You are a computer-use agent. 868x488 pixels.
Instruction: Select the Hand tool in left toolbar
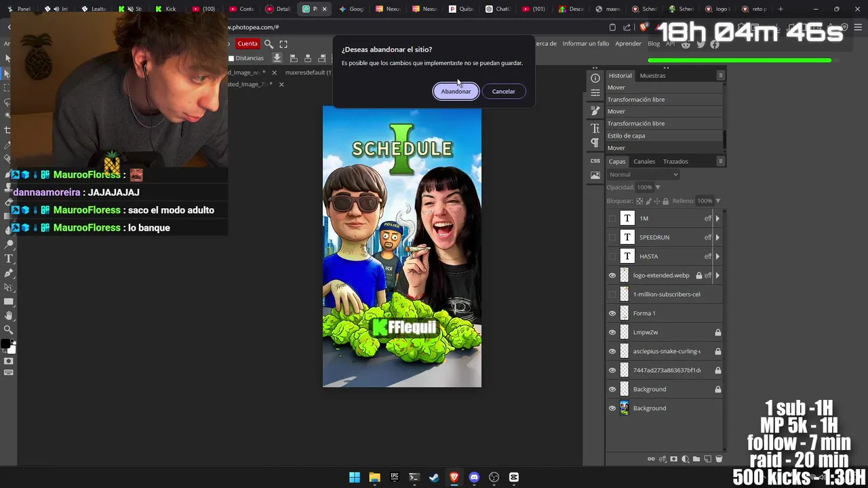(x=8, y=316)
